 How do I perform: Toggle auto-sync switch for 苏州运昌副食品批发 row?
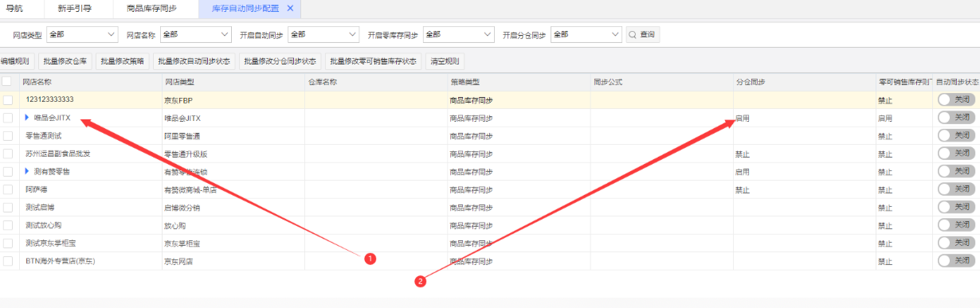pos(956,154)
